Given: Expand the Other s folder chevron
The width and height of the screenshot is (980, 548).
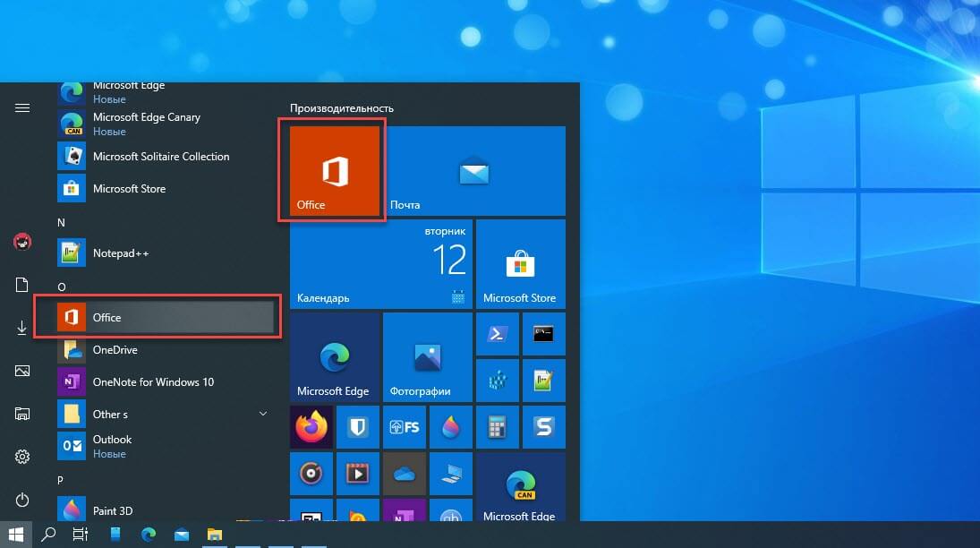Looking at the screenshot, I should [x=263, y=414].
